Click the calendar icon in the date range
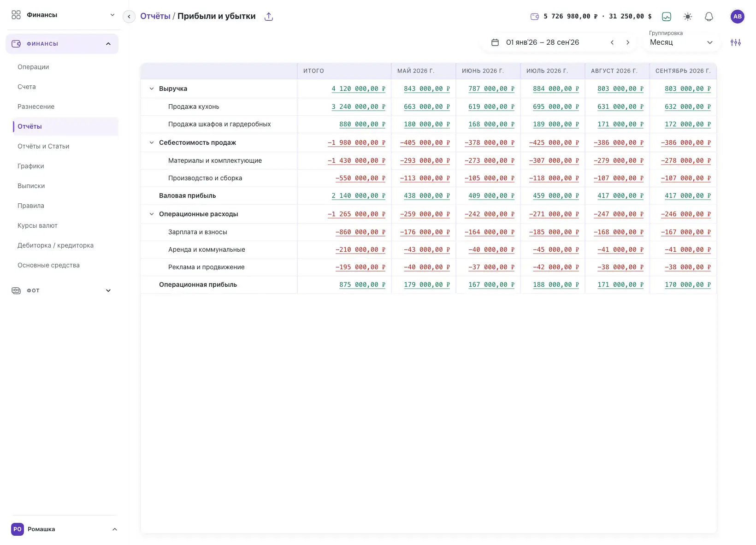756x545 pixels. click(495, 42)
